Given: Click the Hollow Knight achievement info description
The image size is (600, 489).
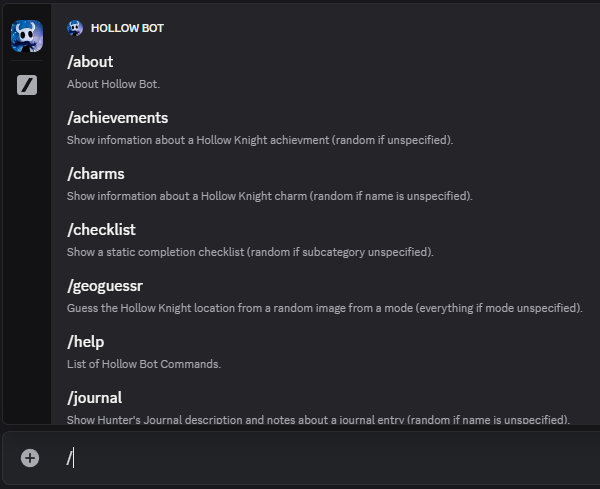Looking at the screenshot, I should [260, 140].
